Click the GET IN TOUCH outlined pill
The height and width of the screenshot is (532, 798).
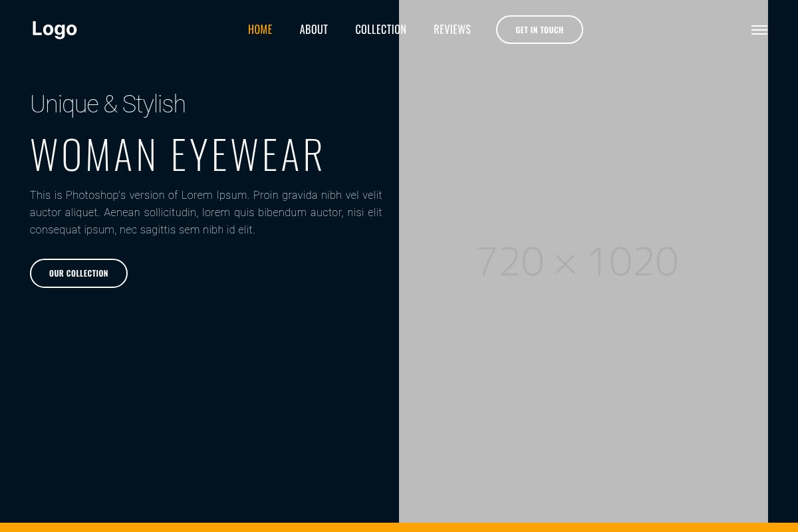point(539,29)
